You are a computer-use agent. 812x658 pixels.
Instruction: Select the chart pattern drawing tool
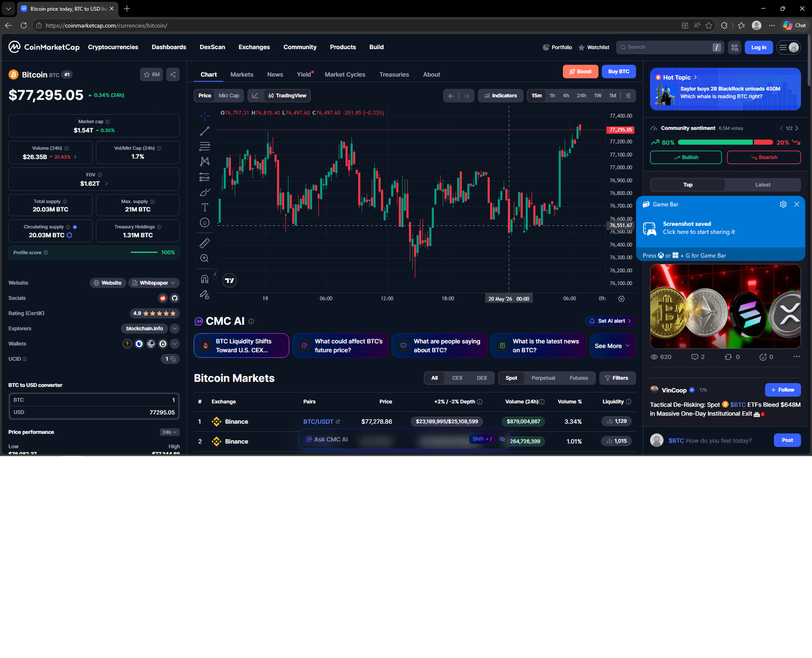[205, 161]
